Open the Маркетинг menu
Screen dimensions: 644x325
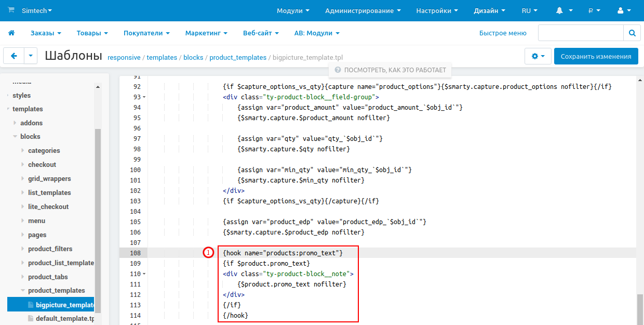206,33
